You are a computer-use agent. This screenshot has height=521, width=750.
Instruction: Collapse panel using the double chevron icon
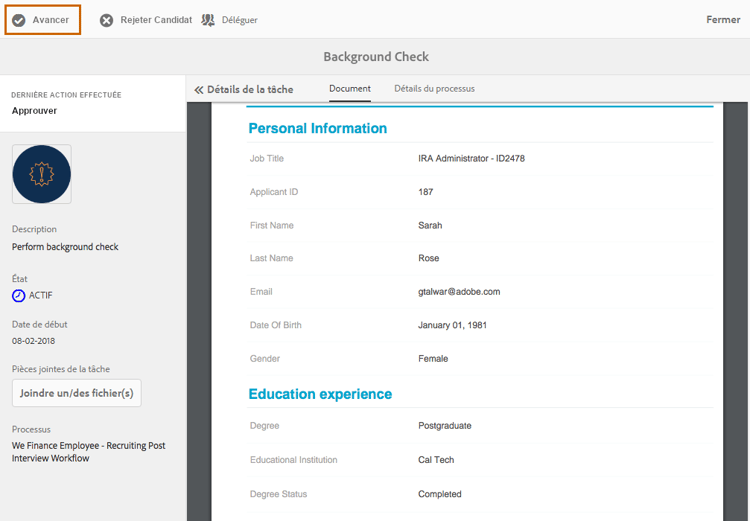199,89
